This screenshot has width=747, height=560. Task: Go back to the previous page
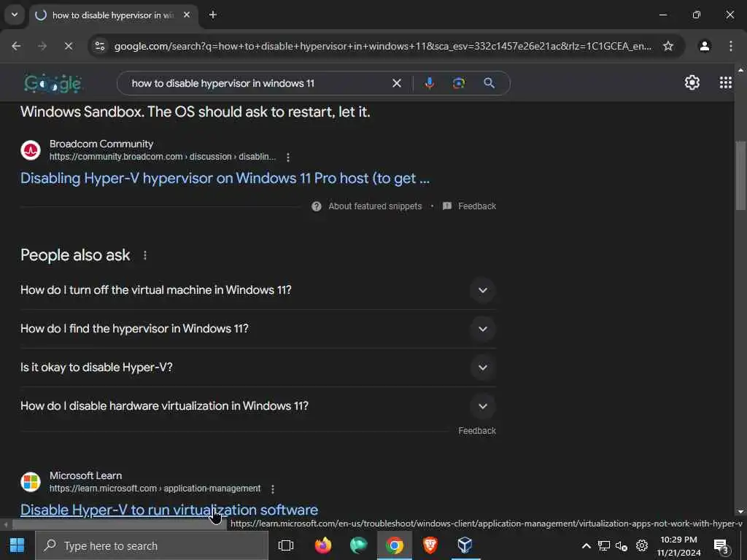(x=16, y=46)
